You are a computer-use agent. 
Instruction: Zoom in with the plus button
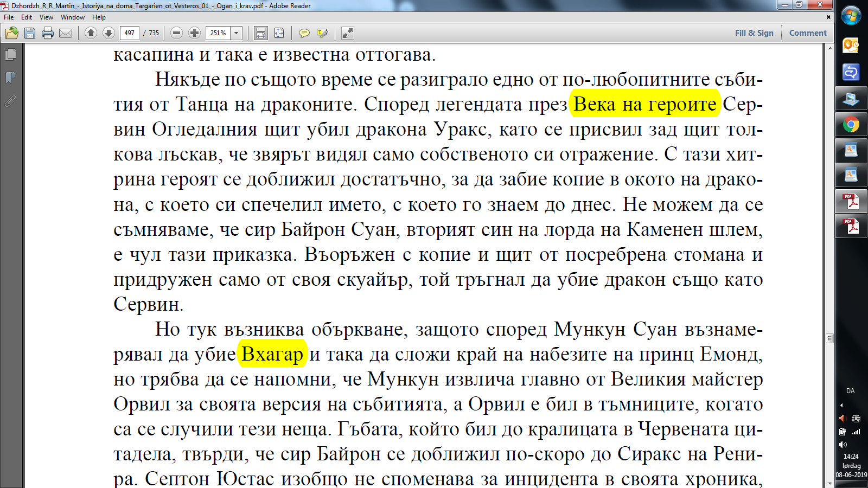tap(194, 33)
